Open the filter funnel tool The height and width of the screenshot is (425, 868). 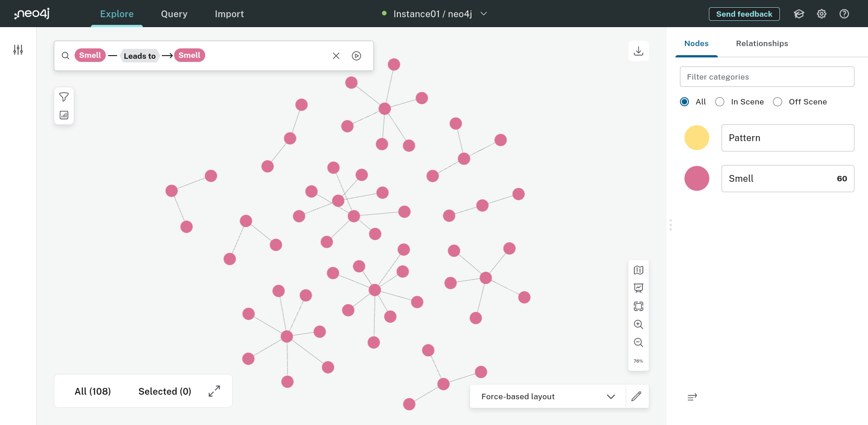pos(64,97)
